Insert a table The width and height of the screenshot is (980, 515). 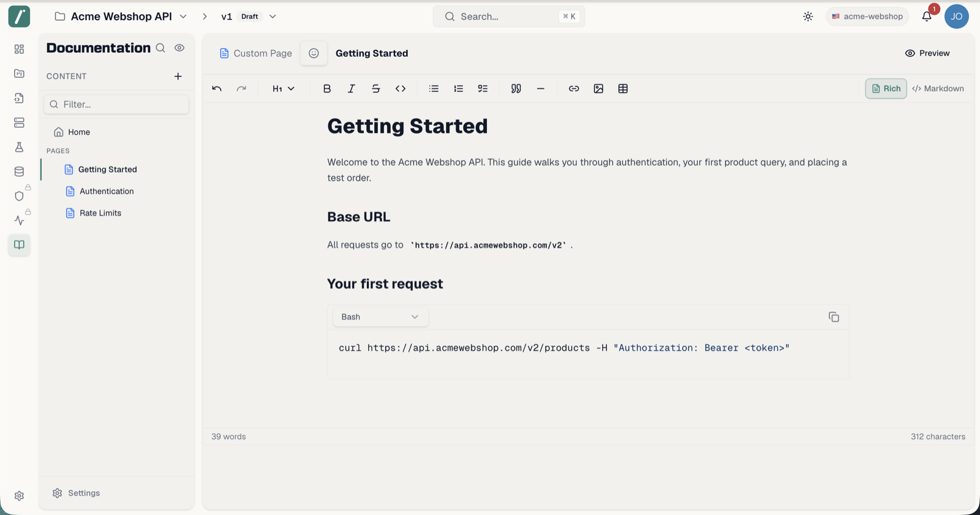coord(623,89)
